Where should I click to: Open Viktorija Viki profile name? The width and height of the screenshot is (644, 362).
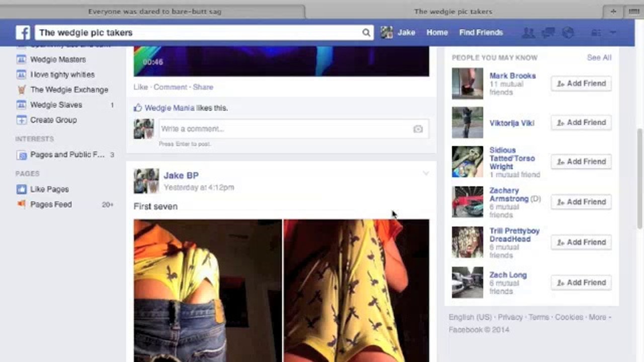point(512,123)
